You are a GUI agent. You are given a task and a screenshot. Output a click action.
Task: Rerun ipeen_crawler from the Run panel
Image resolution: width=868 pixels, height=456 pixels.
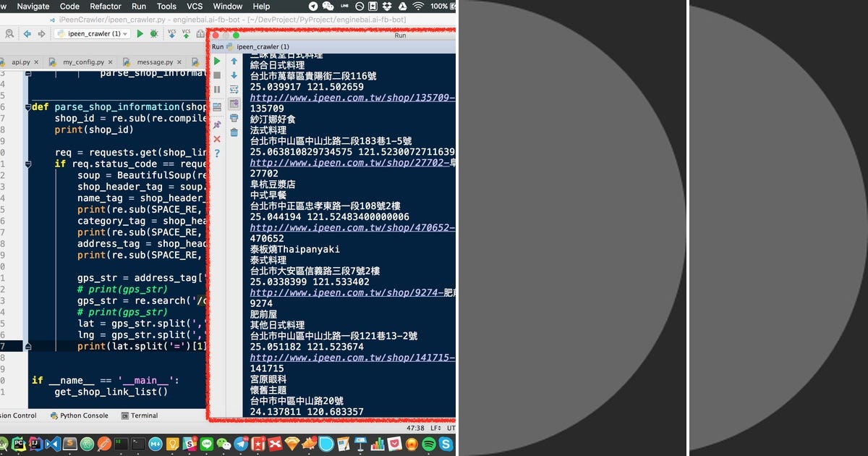(216, 61)
